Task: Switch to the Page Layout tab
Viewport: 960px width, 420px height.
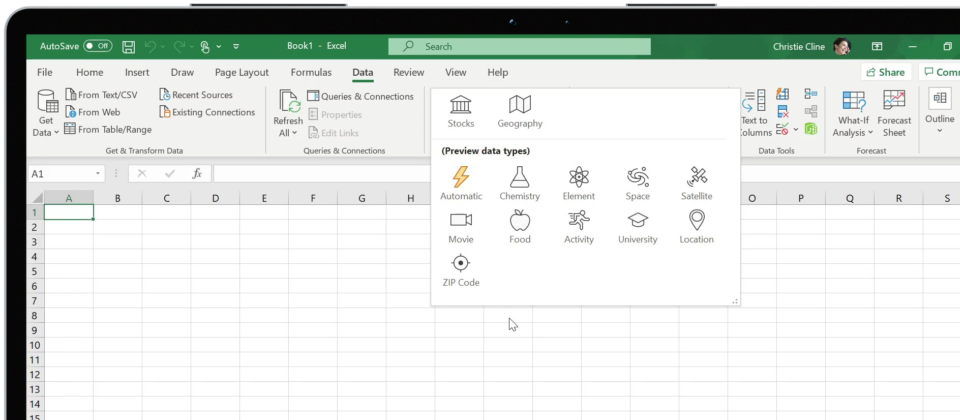Action: click(x=242, y=72)
